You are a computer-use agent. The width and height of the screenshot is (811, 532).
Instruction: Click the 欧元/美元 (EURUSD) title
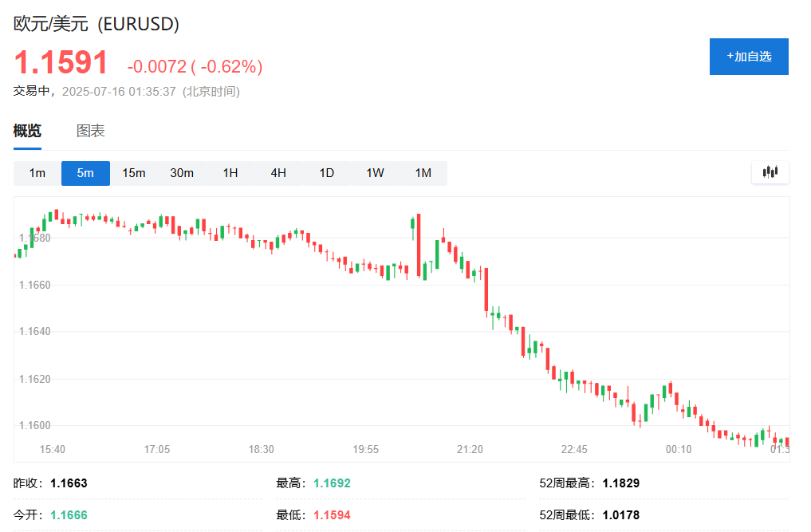pyautogui.click(x=96, y=24)
